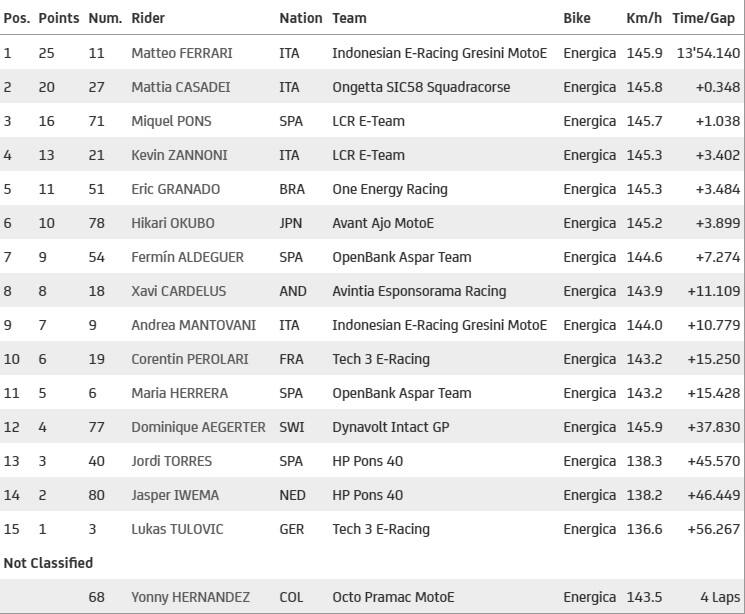Click the Rider column header
This screenshot has width=745, height=614.
(x=148, y=18)
